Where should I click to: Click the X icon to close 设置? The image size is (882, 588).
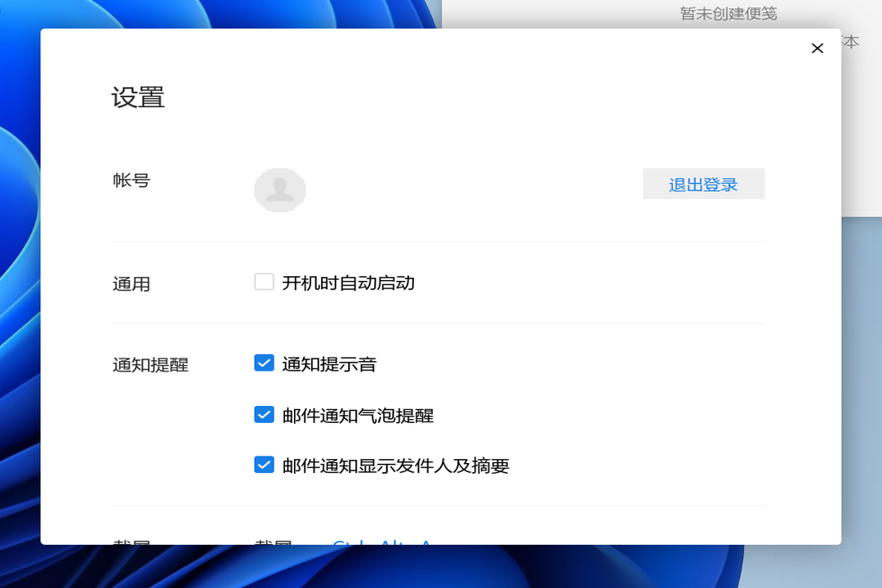(x=817, y=48)
